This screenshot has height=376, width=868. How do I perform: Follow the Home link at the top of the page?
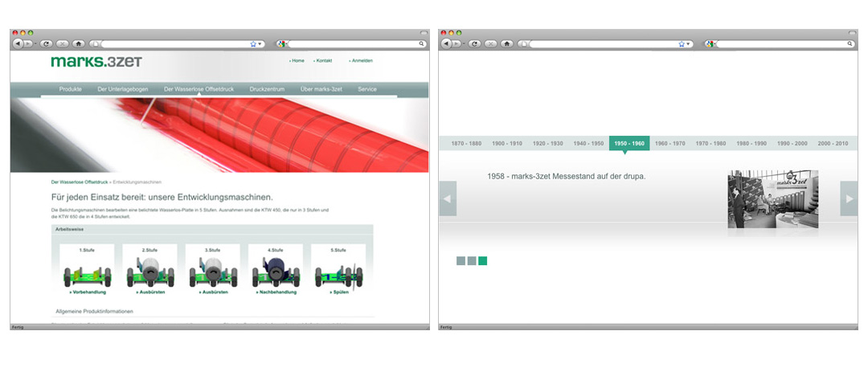(297, 61)
